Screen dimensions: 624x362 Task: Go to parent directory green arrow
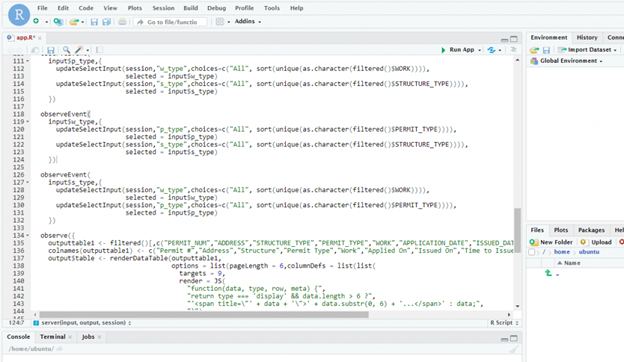(548, 273)
